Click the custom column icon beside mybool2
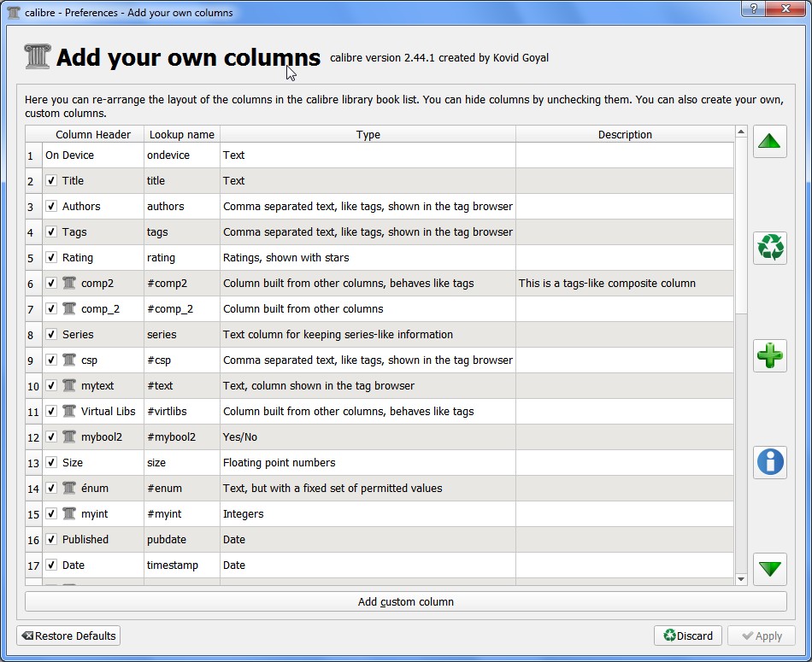 tap(69, 437)
